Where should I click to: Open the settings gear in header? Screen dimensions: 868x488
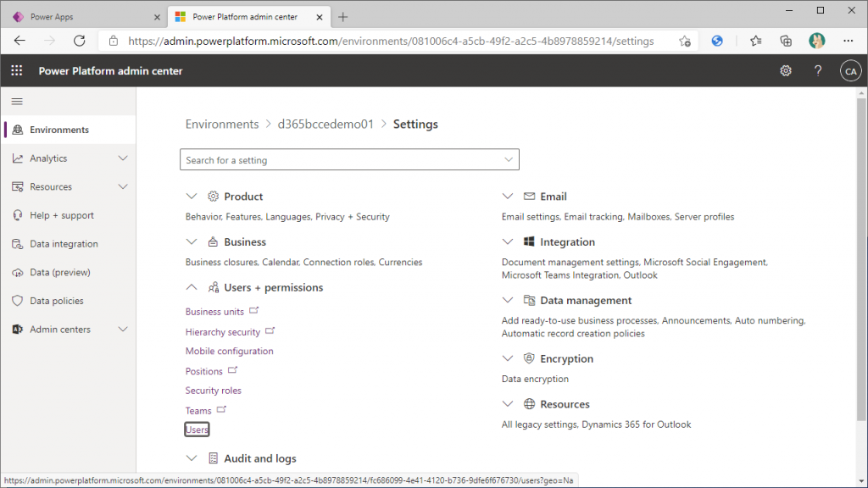786,71
